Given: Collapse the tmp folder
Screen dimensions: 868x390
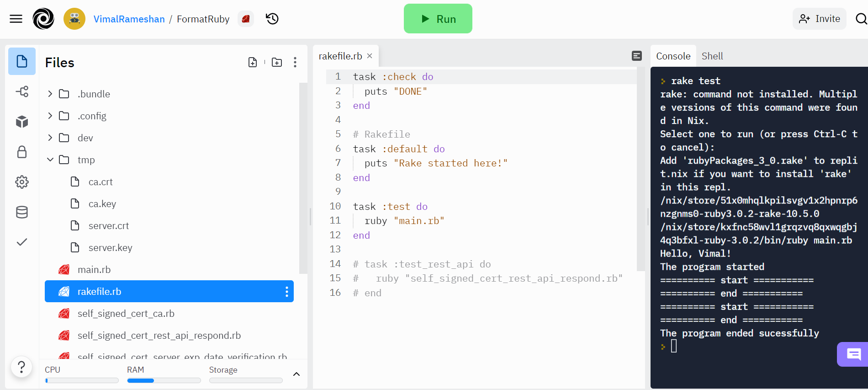Looking at the screenshot, I should pos(50,160).
